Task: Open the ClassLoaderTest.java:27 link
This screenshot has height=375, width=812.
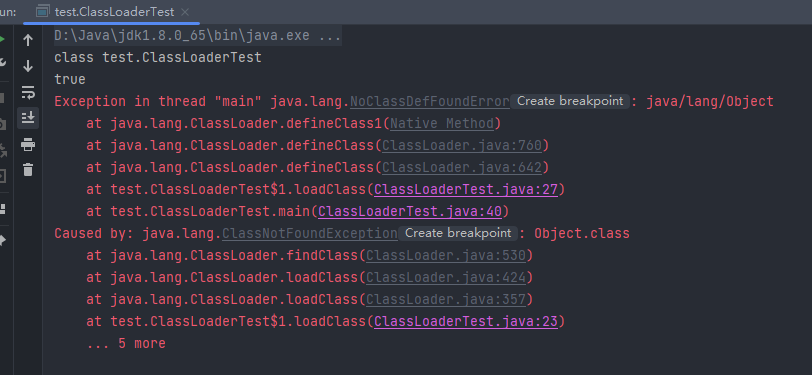Action: click(x=466, y=190)
